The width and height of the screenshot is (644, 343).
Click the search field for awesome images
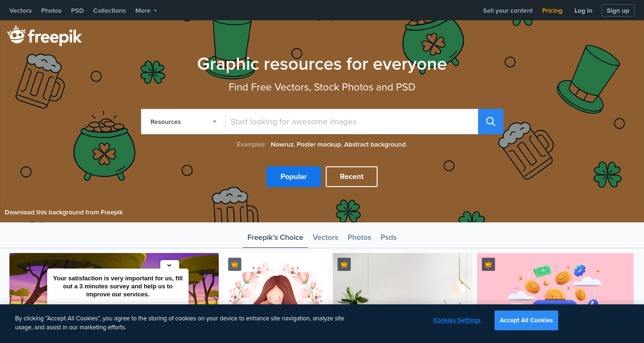[352, 122]
